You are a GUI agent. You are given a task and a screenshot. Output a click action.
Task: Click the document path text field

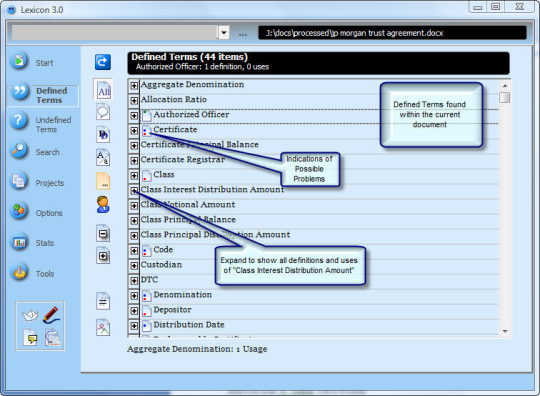coord(392,33)
